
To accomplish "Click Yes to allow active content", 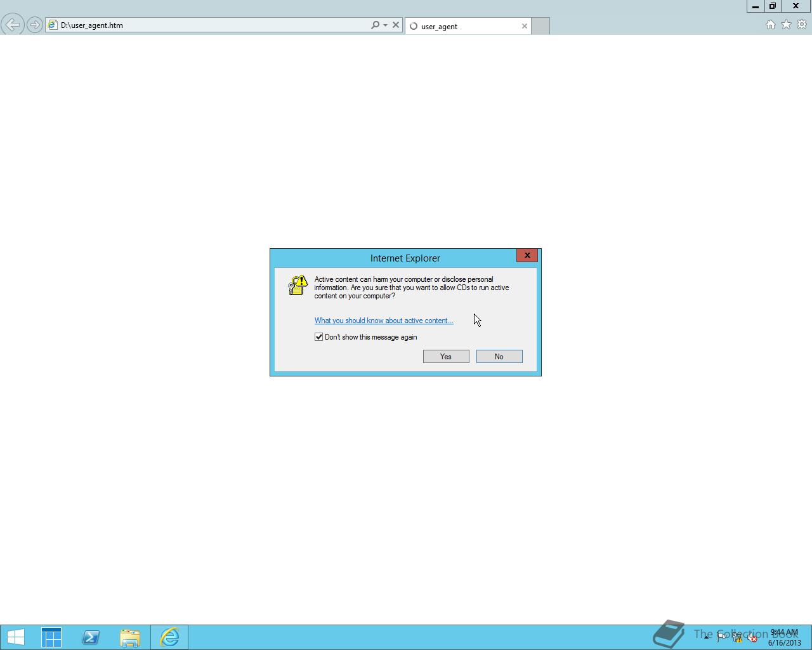I will click(446, 357).
